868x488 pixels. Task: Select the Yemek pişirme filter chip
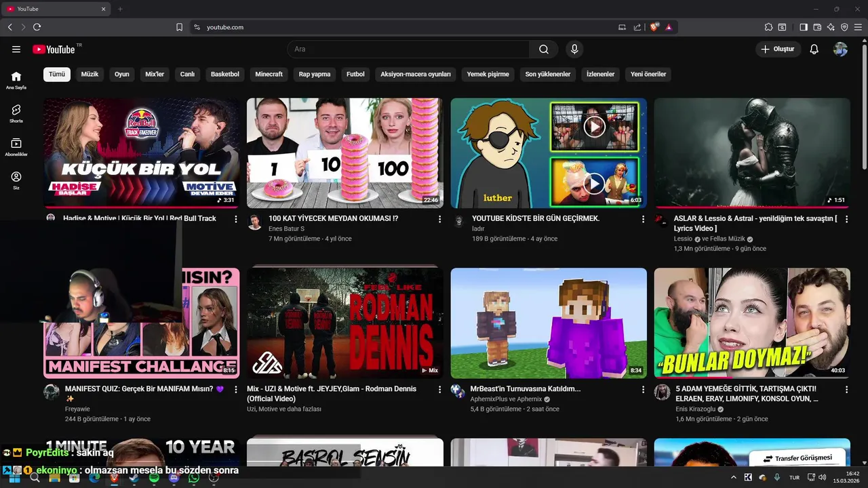[x=488, y=74]
